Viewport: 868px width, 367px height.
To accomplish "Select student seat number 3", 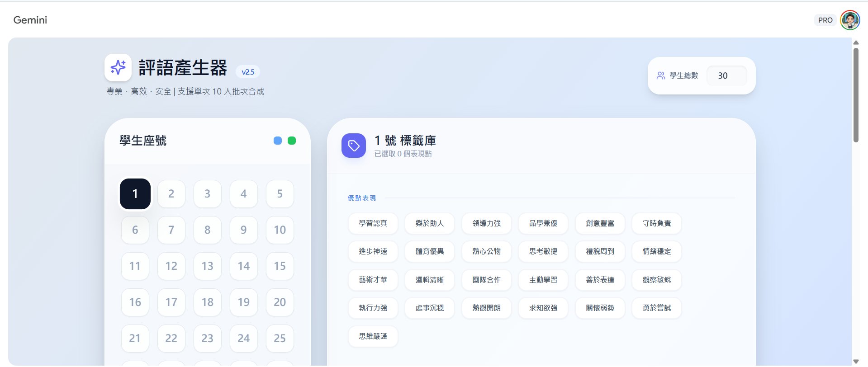I will [x=208, y=194].
